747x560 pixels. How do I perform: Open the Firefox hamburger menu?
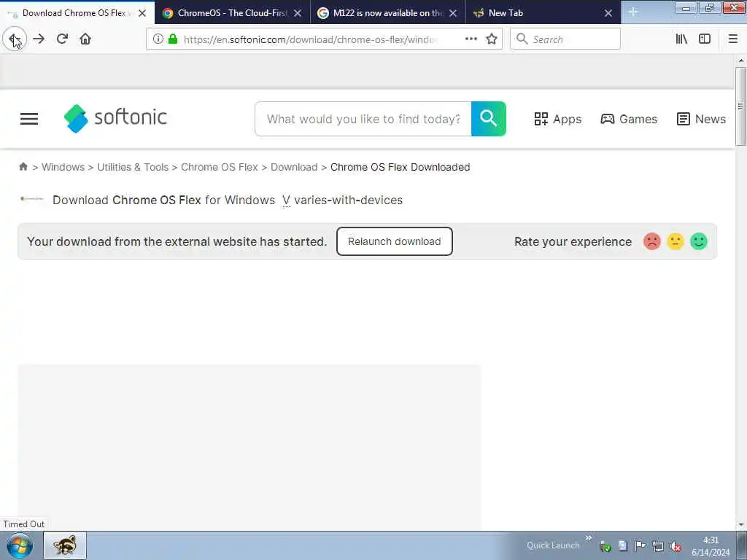coord(733,39)
